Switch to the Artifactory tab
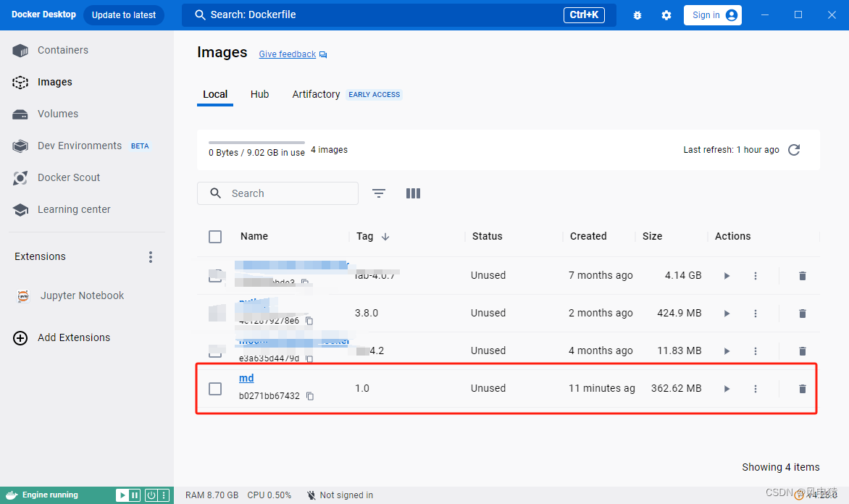The image size is (849, 504). click(x=316, y=94)
